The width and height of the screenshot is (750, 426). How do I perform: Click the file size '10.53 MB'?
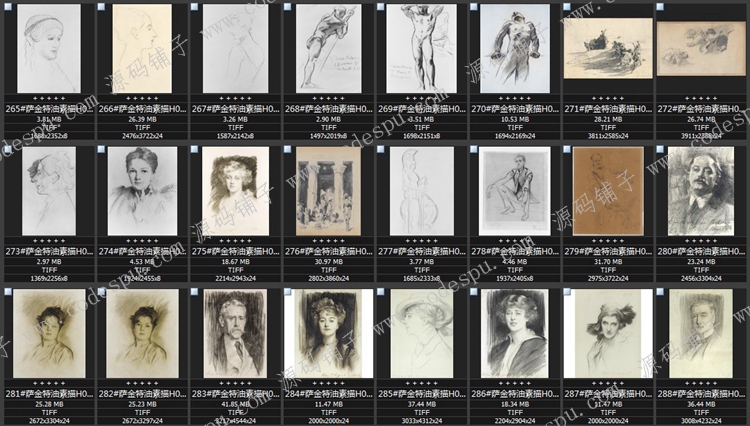point(515,120)
